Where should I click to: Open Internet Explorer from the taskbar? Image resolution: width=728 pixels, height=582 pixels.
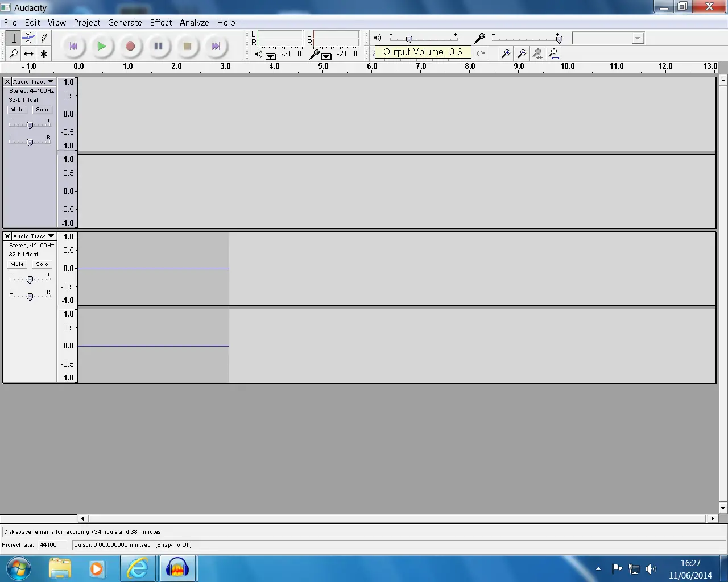[x=137, y=568]
